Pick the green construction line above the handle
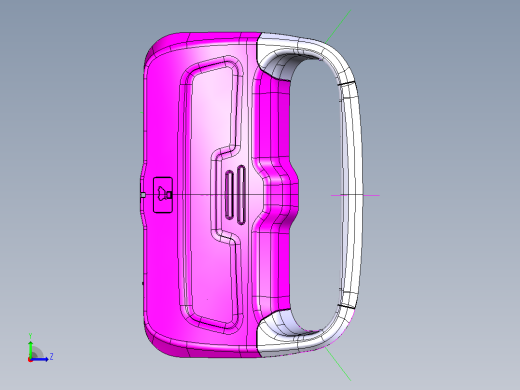The image size is (520, 390). (339, 26)
